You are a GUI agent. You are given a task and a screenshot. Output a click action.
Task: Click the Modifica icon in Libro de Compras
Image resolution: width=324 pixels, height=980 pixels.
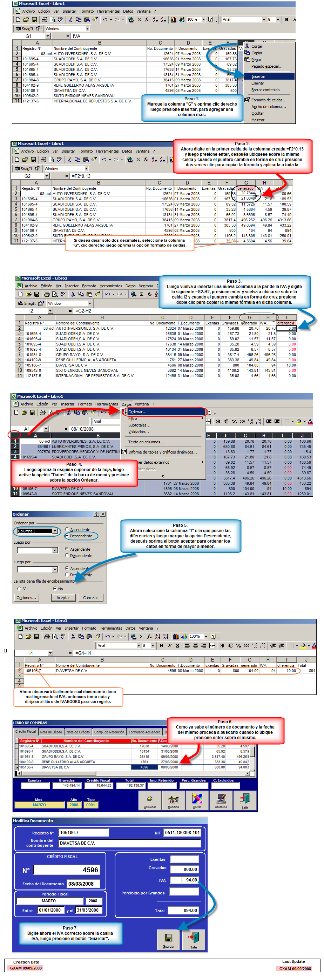(174, 801)
